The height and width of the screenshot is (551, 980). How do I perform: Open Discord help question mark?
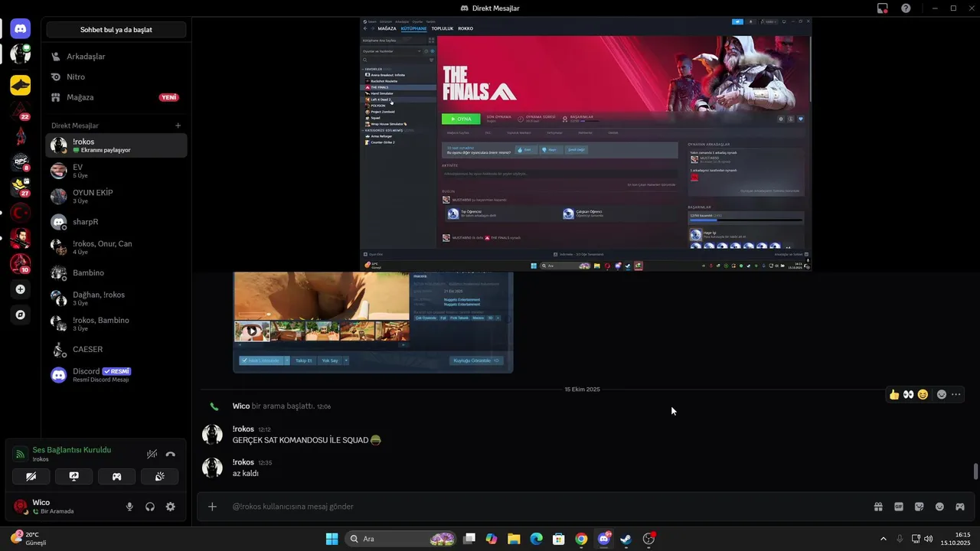pos(906,8)
